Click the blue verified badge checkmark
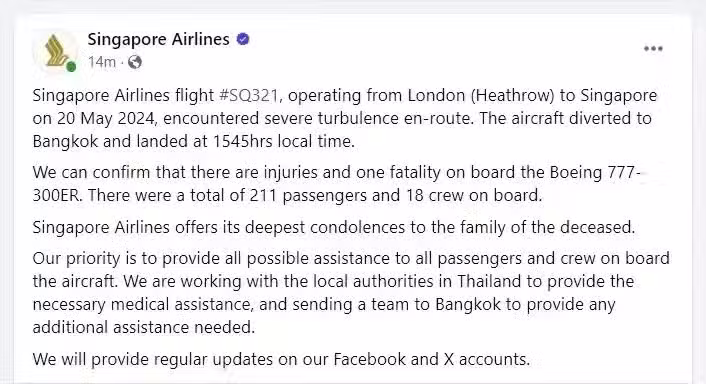 pos(243,40)
